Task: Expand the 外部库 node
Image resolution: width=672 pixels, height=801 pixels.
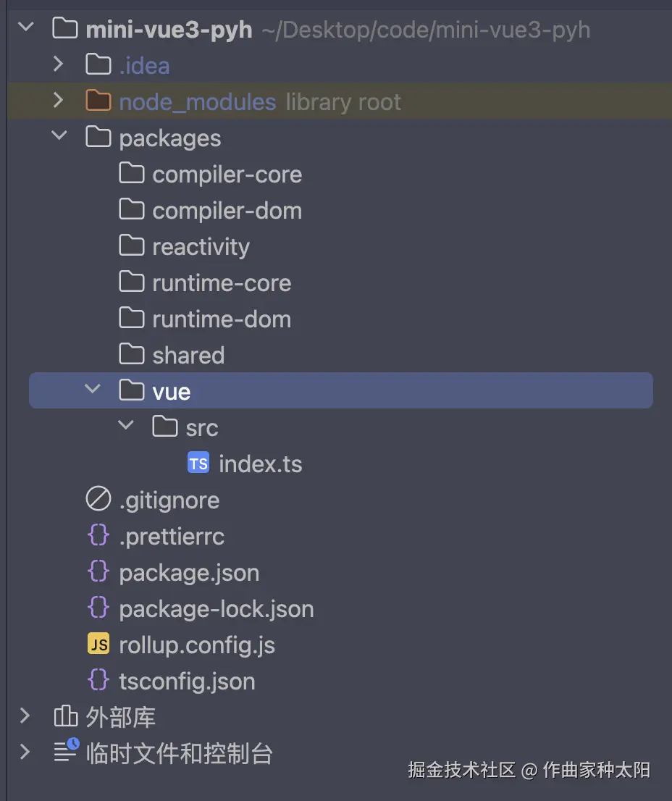Action: tap(25, 716)
